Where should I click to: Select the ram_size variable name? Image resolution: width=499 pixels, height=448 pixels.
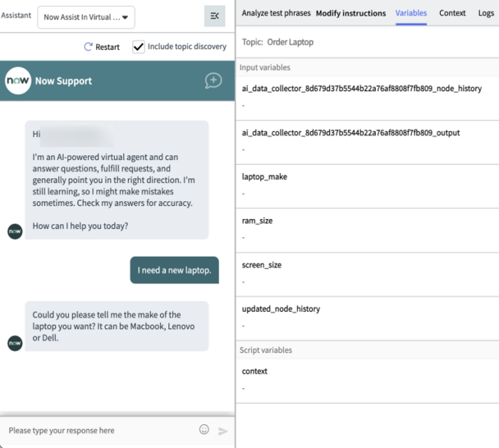click(x=257, y=221)
